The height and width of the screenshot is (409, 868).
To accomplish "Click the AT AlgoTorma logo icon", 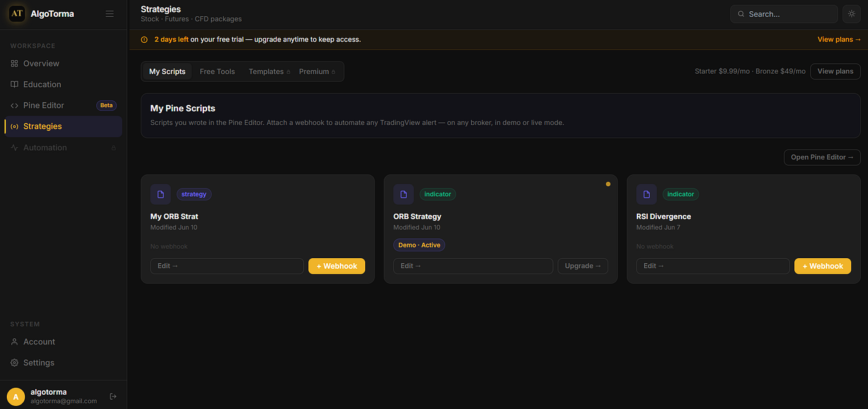I will [x=17, y=14].
